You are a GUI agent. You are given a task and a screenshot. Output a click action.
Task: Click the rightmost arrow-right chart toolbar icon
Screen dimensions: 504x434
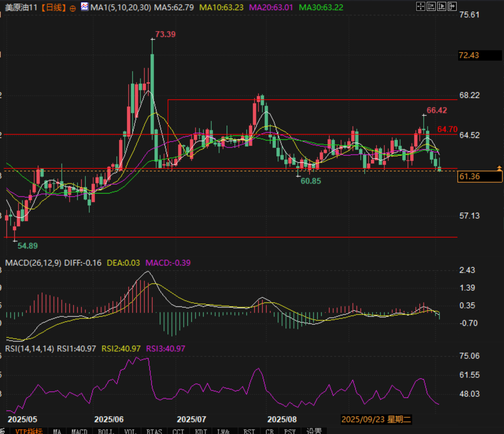452,7
